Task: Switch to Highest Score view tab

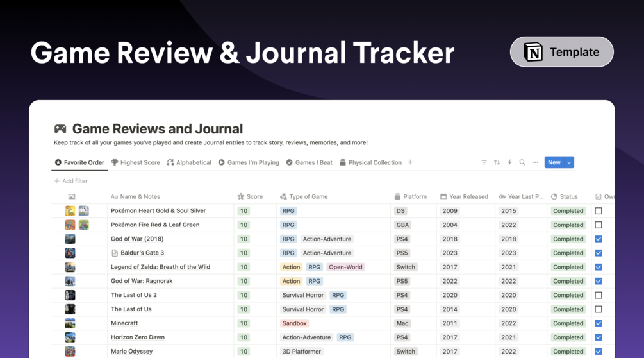Action: click(136, 162)
